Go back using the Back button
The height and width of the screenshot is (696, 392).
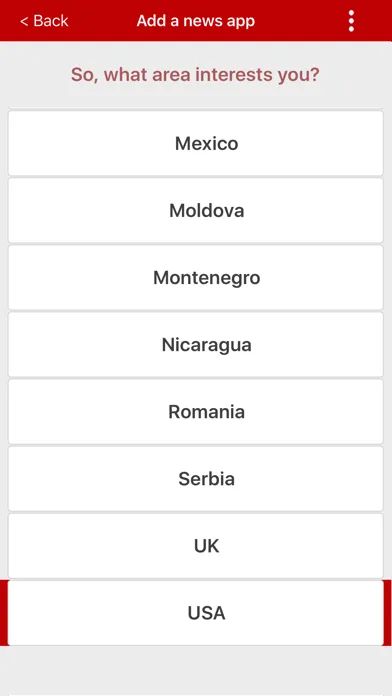click(44, 21)
